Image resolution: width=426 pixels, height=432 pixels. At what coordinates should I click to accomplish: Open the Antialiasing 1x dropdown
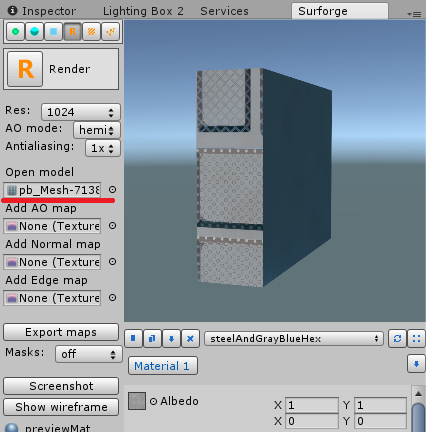(x=103, y=148)
